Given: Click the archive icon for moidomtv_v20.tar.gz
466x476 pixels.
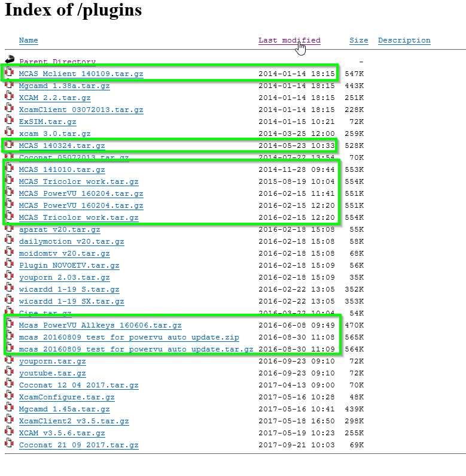Looking at the screenshot, I should click(x=10, y=251).
